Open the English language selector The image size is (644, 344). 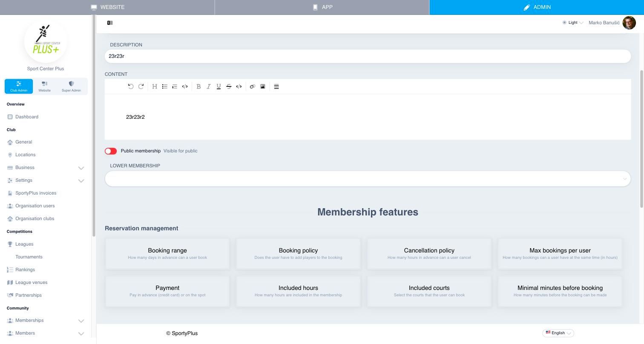558,333
